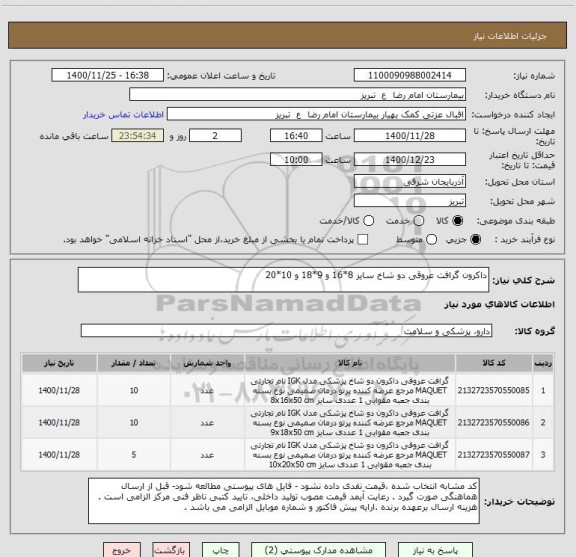Screen dimensions: 576x557
Task: Click item code 2132723570550086
Action: tap(493, 423)
